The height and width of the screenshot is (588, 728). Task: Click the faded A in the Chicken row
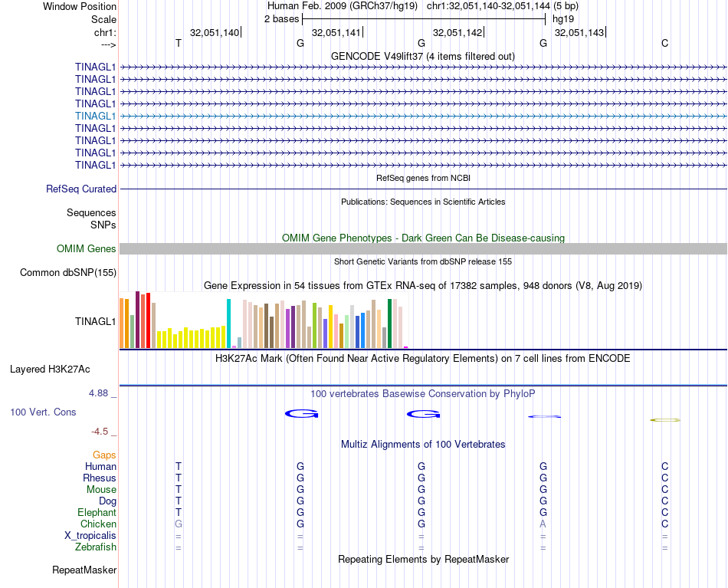click(x=543, y=524)
